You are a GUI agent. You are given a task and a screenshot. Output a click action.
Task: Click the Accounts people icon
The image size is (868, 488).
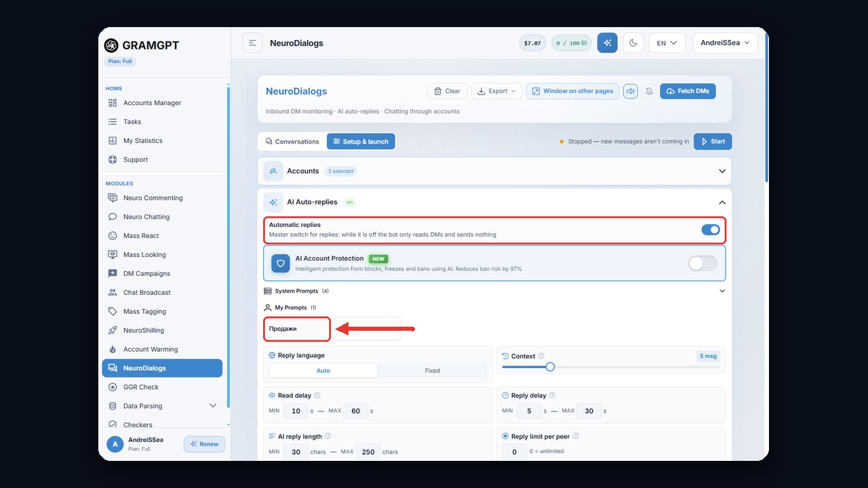[273, 171]
